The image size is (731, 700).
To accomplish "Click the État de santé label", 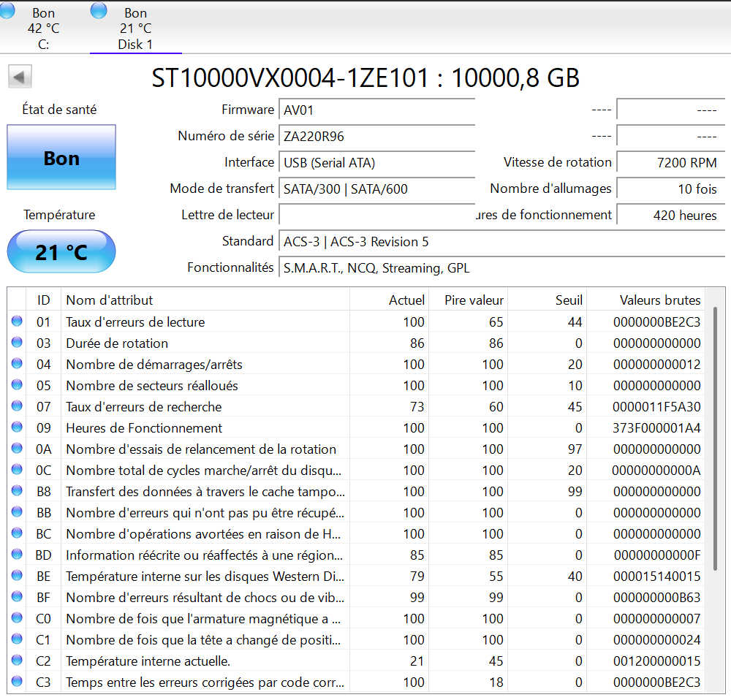I will [x=60, y=110].
